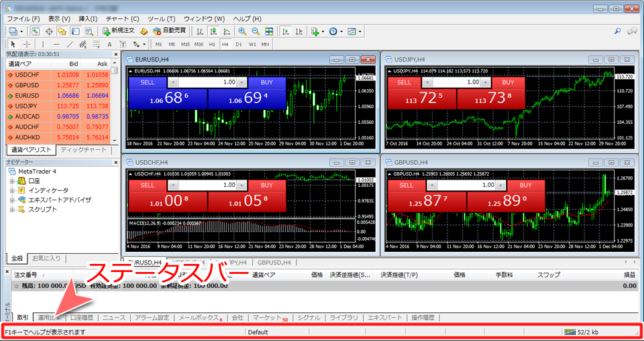The height and width of the screenshot is (341, 644).
Task: Toggle chart shift
Action: [x=299, y=31]
